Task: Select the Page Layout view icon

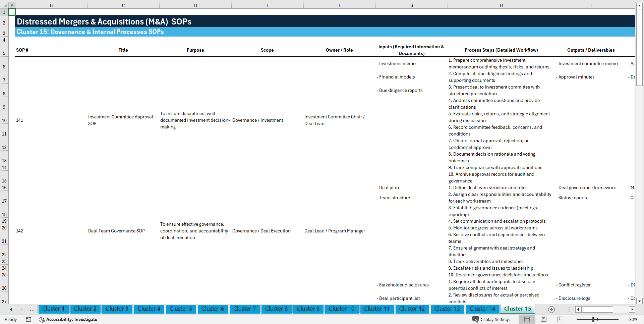Action: click(x=543, y=319)
